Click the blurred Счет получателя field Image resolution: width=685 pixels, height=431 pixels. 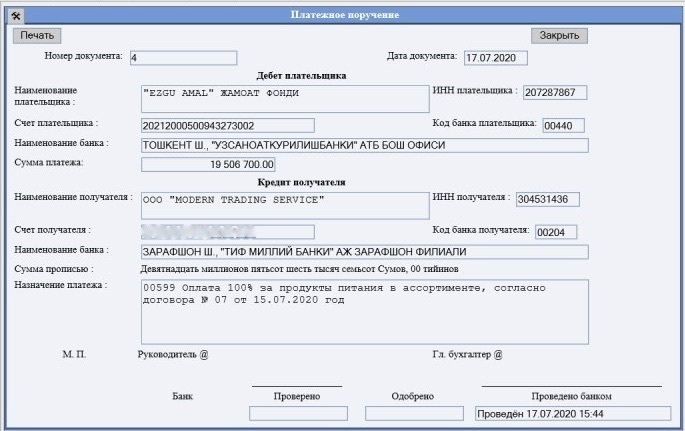click(x=228, y=232)
